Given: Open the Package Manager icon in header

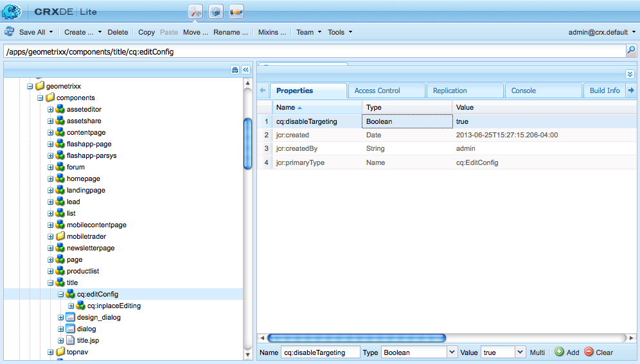Looking at the screenshot, I should (216, 12).
